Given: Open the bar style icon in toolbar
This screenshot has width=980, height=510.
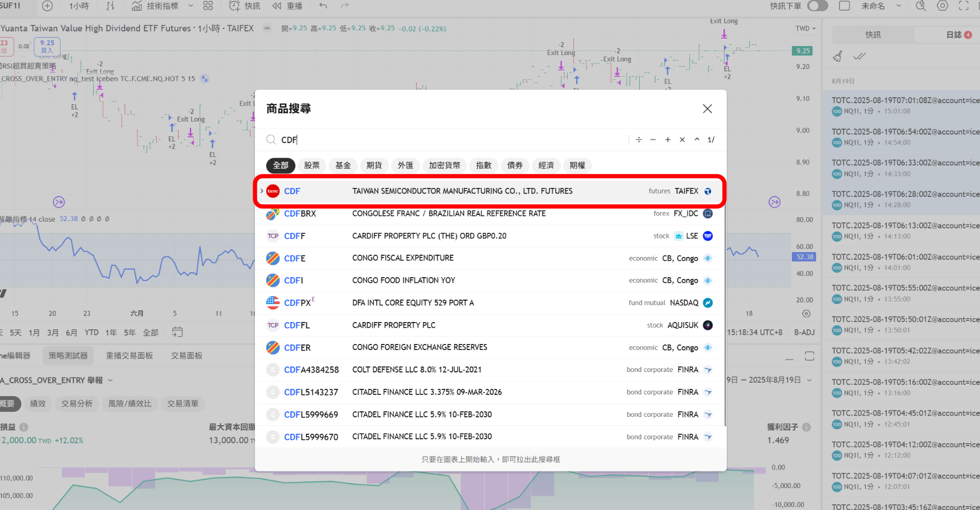Looking at the screenshot, I should (110, 6).
